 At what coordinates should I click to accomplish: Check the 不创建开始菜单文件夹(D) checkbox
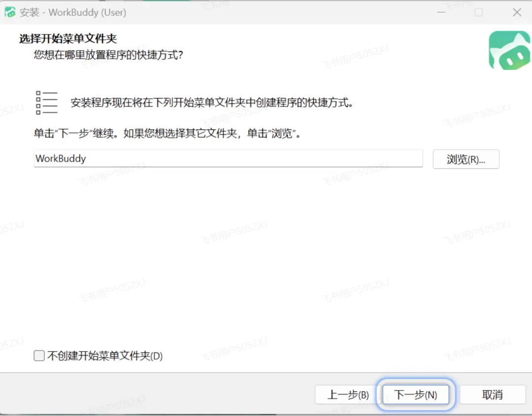[x=39, y=355]
